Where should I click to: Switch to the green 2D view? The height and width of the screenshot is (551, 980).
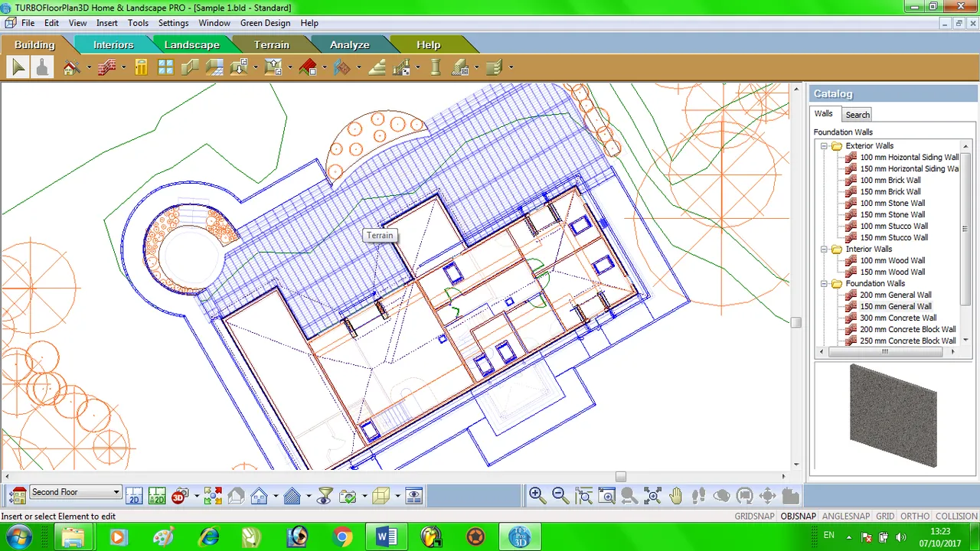pyautogui.click(x=157, y=496)
